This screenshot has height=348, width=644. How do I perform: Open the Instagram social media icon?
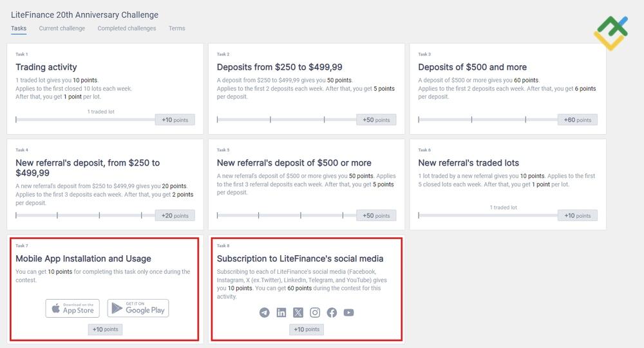(x=315, y=313)
